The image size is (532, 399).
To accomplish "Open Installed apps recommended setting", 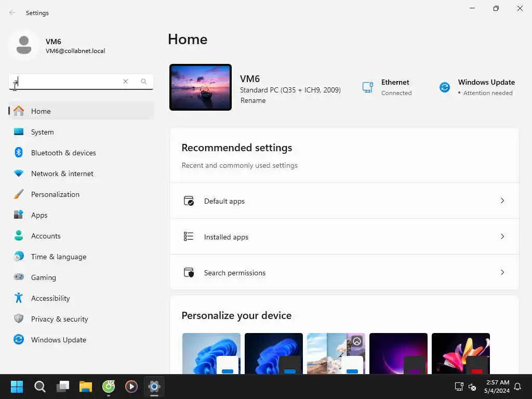I will pyautogui.click(x=344, y=236).
